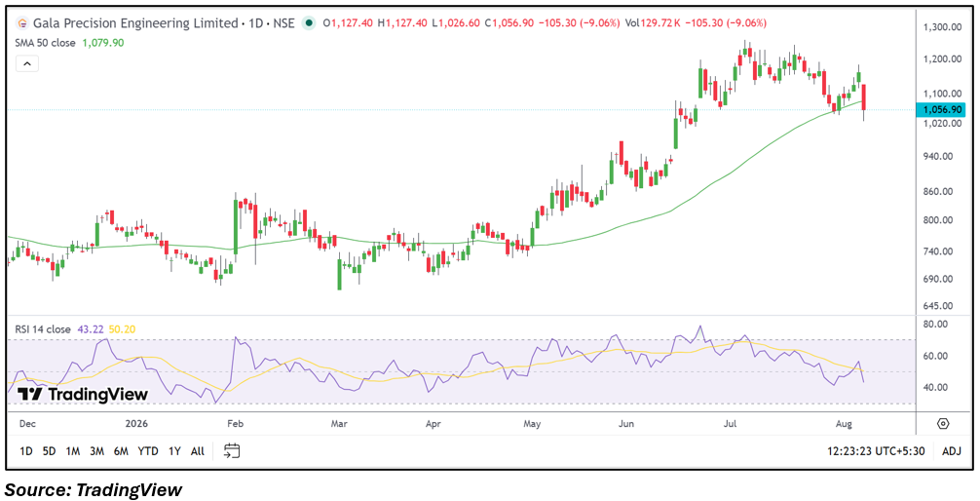Select the 6M time range
980x501 pixels.
coord(121,451)
